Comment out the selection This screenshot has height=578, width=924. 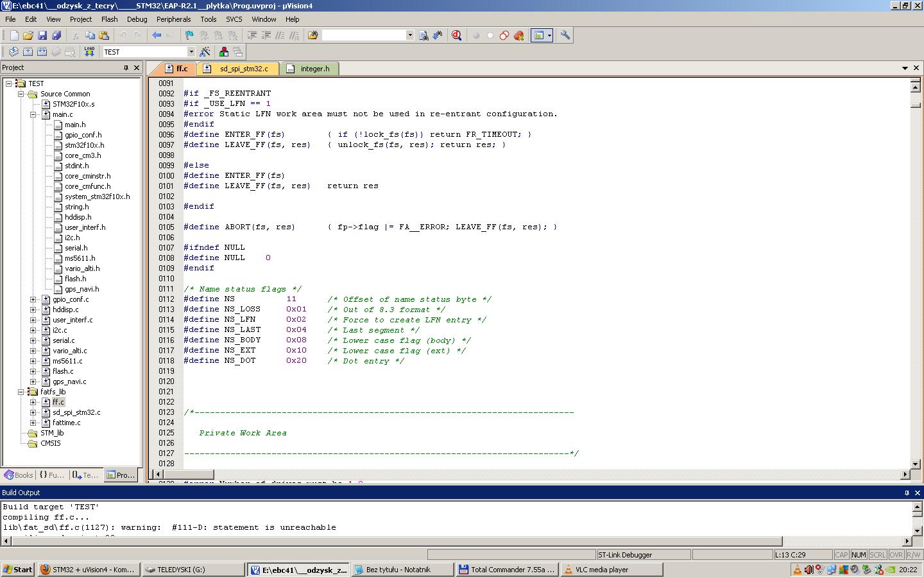280,35
